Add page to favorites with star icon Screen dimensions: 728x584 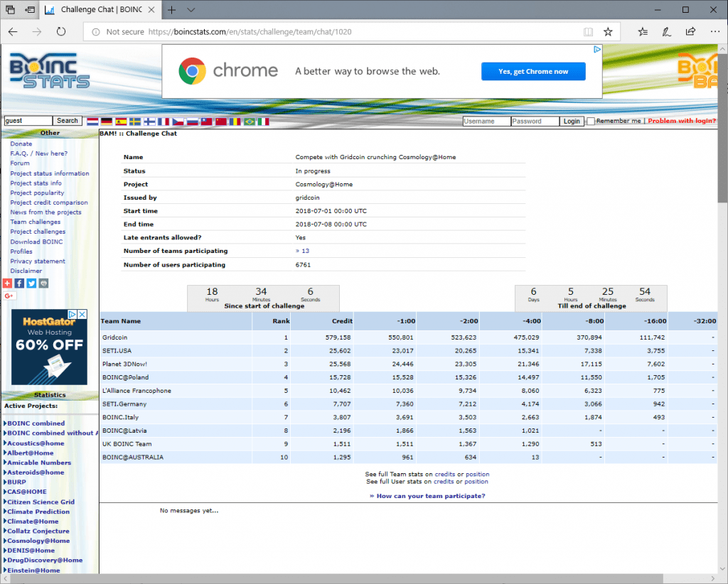point(608,32)
